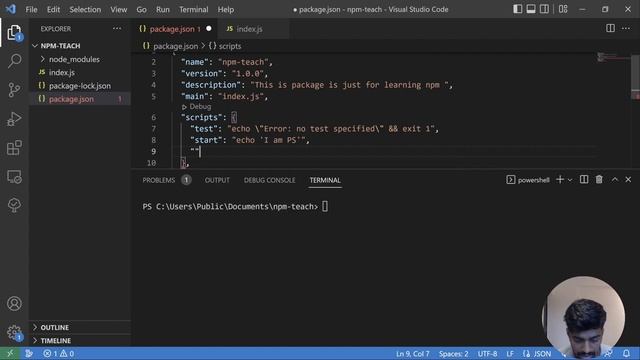Change encoding via UTF-8 status item
This screenshot has width=640, height=360.
click(487, 353)
